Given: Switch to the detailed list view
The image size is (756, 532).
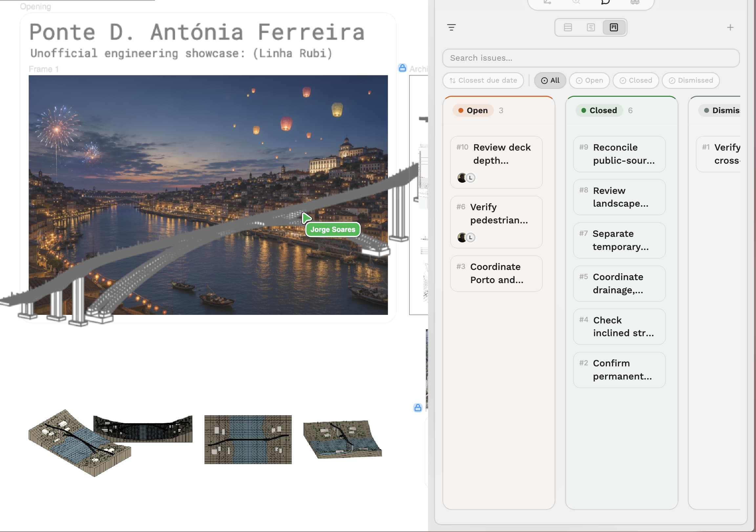Looking at the screenshot, I should click(591, 27).
